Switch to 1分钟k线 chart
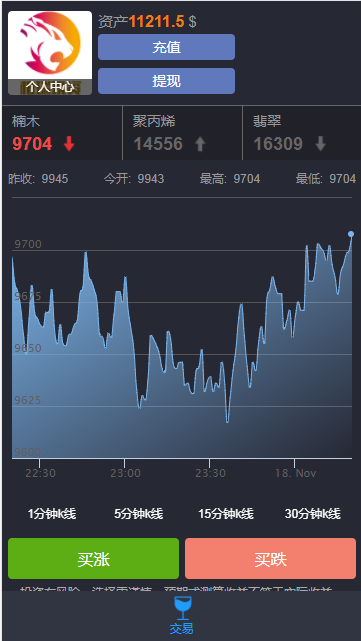Screen dimensions: 361x641 tap(52, 513)
